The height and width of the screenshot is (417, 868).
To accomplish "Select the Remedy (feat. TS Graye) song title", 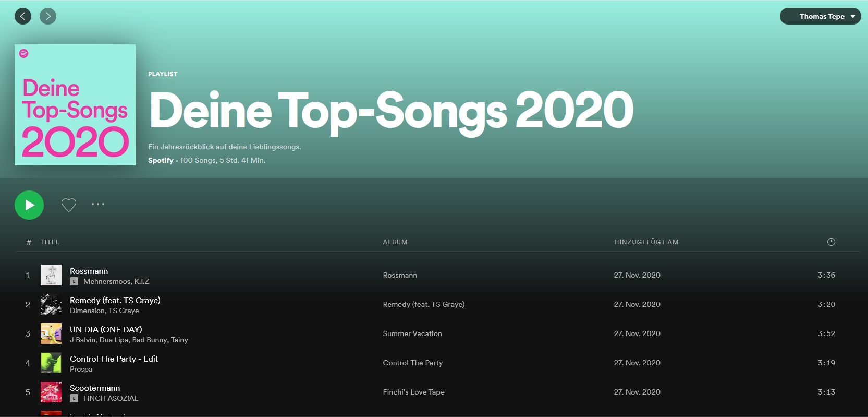I will click(115, 300).
